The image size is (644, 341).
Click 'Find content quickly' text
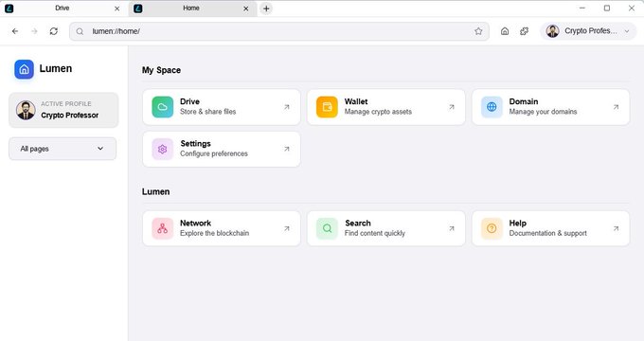click(375, 233)
